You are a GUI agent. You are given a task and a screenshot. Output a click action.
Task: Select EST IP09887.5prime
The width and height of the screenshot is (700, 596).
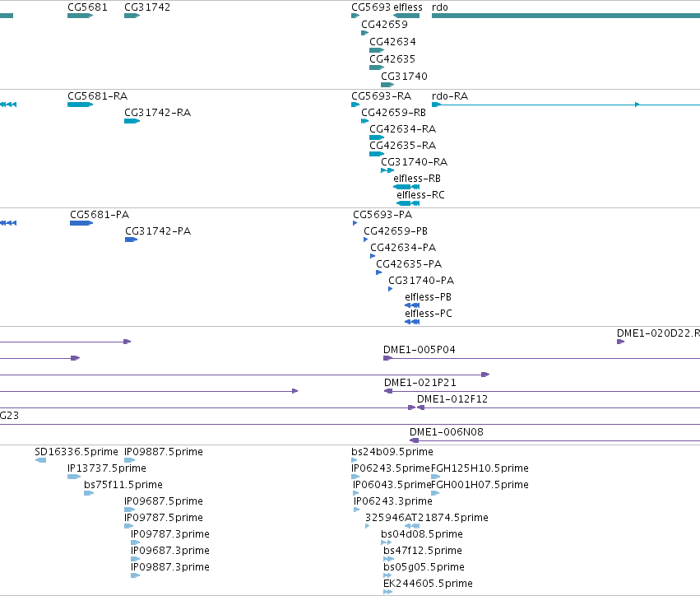pos(164,452)
